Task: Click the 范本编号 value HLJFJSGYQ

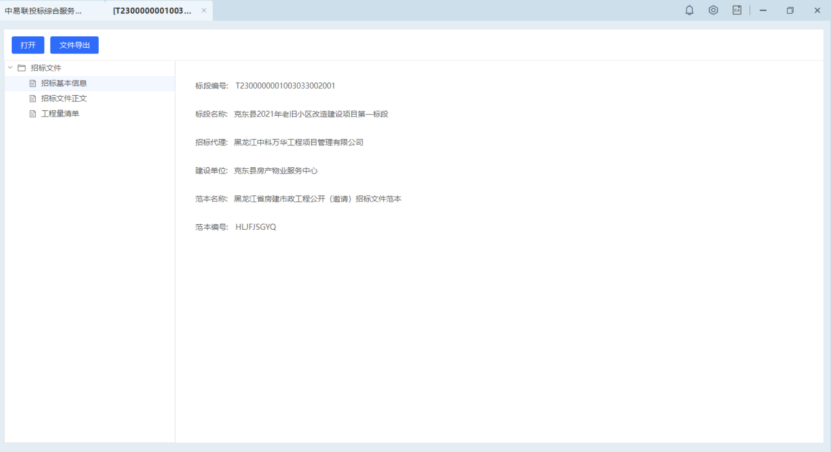Action: [255, 227]
